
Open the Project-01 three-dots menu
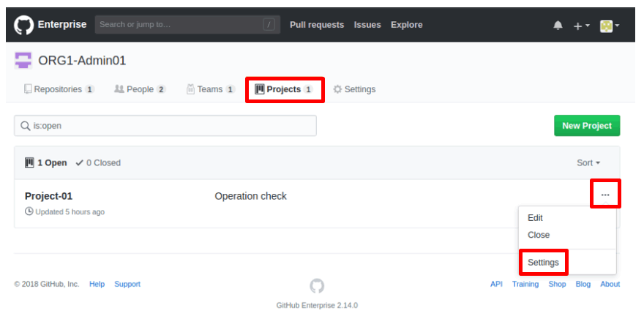(x=605, y=195)
